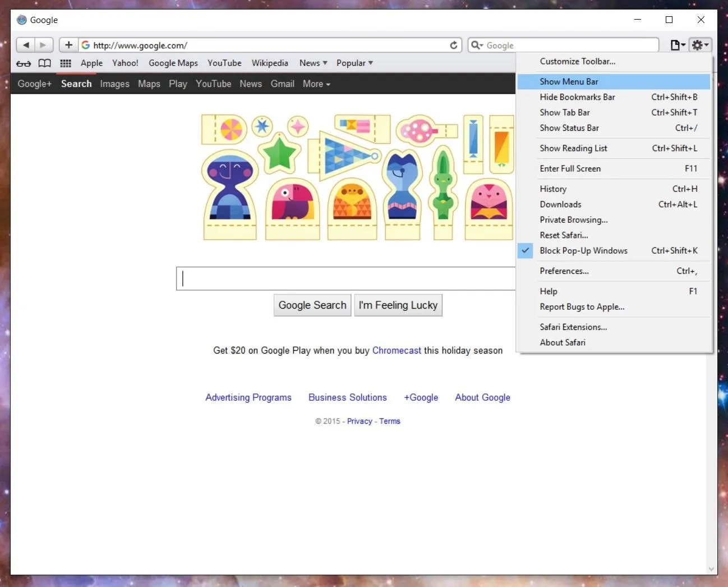Follow the Chromecast link
The image size is (728, 587).
[397, 350]
